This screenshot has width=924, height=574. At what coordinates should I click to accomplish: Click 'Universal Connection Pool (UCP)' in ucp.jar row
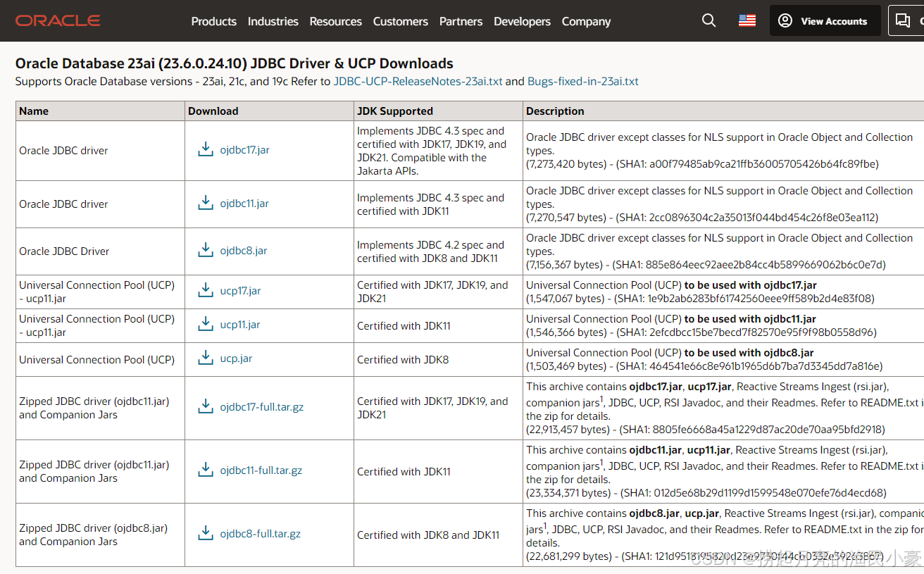click(96, 360)
